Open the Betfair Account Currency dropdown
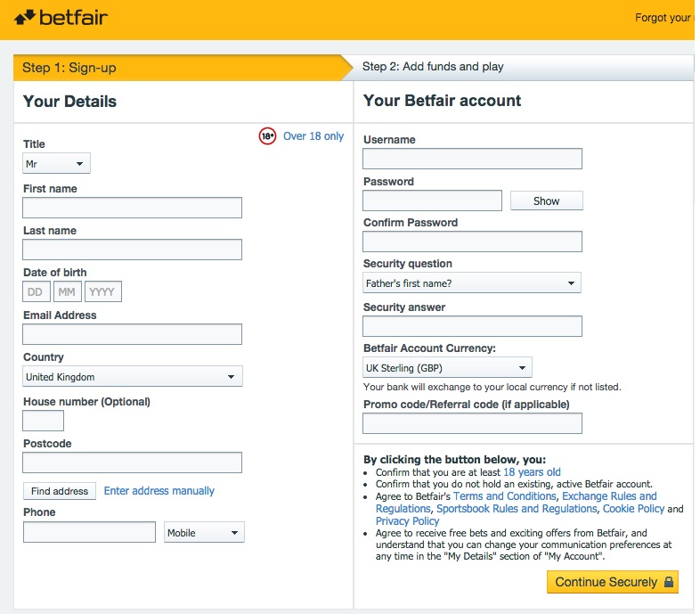700x614 pixels. pyautogui.click(x=447, y=368)
